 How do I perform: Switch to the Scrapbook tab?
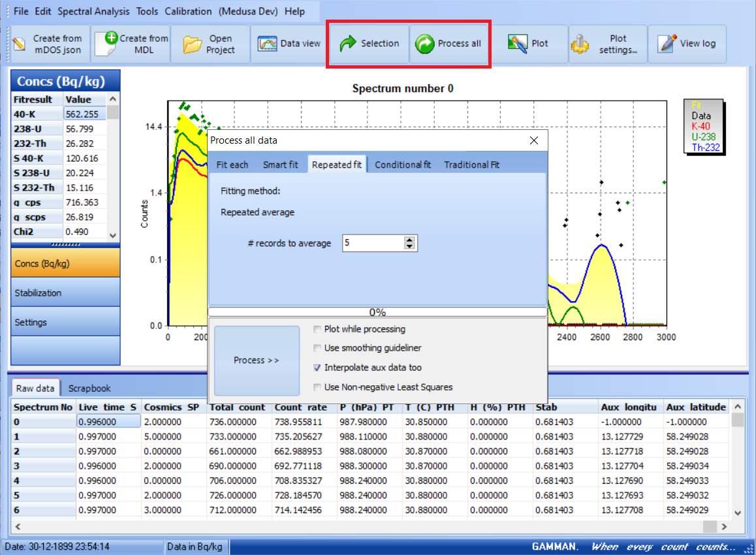89,388
